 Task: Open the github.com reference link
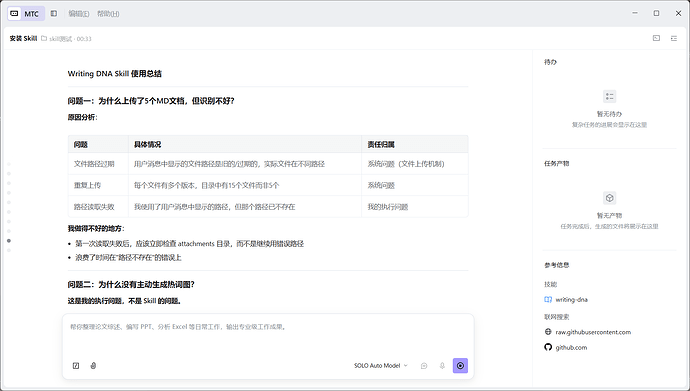tap(566, 347)
